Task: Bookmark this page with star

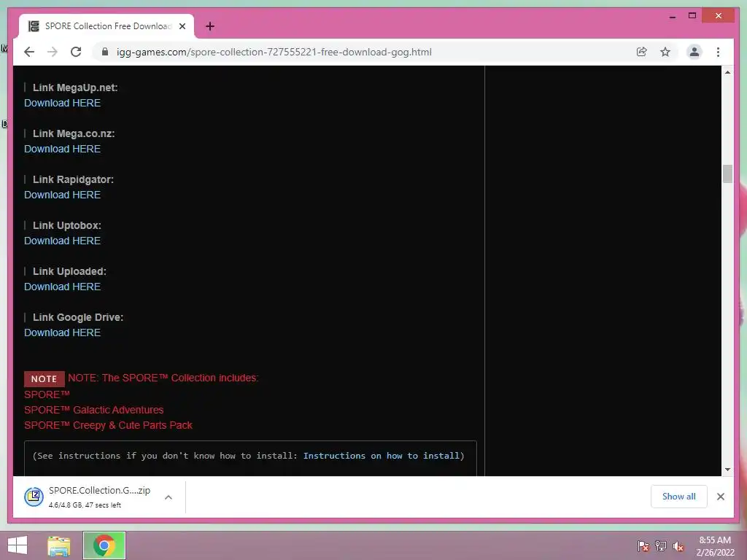Action: [665, 52]
